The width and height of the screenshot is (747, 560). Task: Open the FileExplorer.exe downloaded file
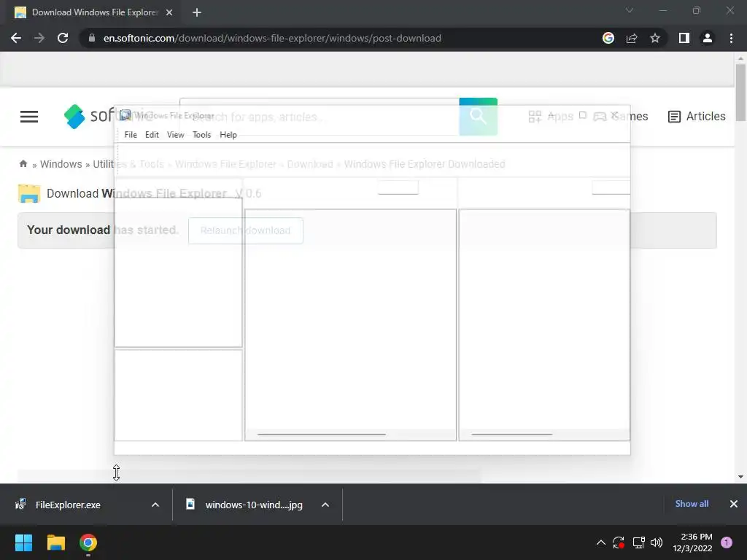68,505
